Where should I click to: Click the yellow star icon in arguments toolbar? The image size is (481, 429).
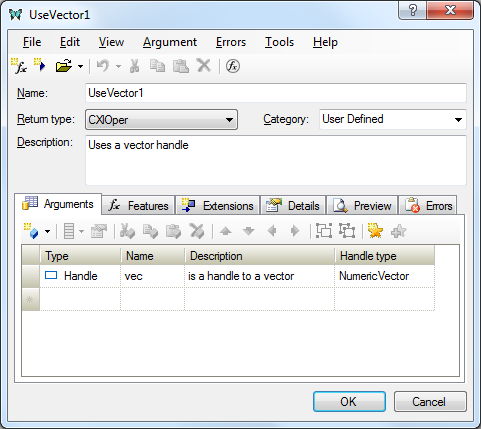375,231
